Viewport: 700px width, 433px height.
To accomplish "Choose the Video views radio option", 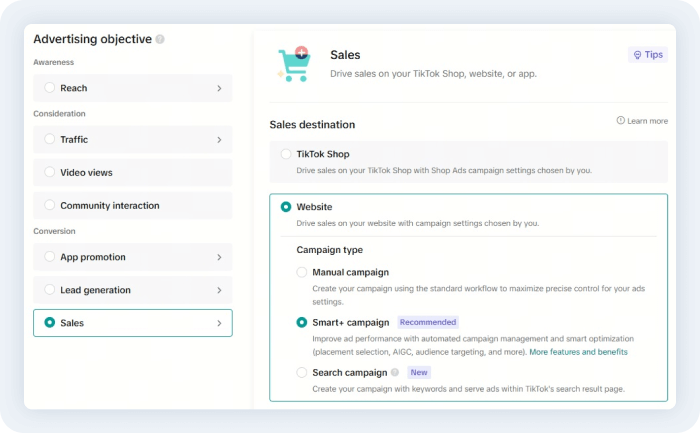I will click(50, 173).
